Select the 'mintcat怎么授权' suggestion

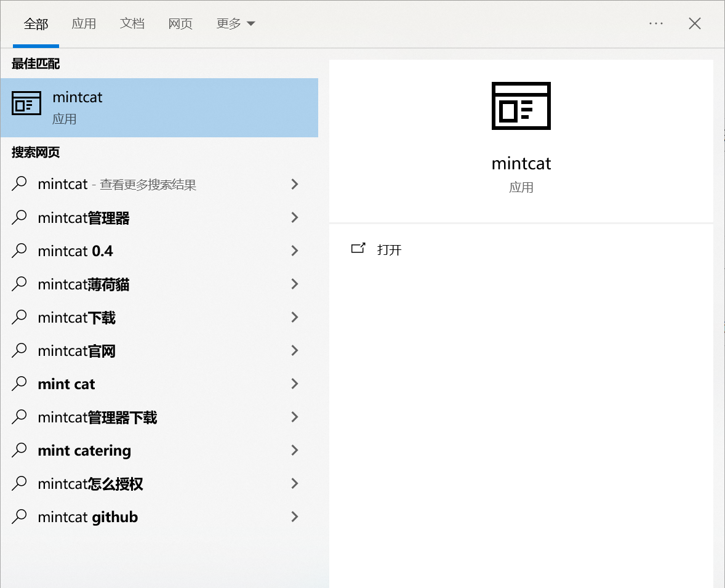(x=159, y=484)
